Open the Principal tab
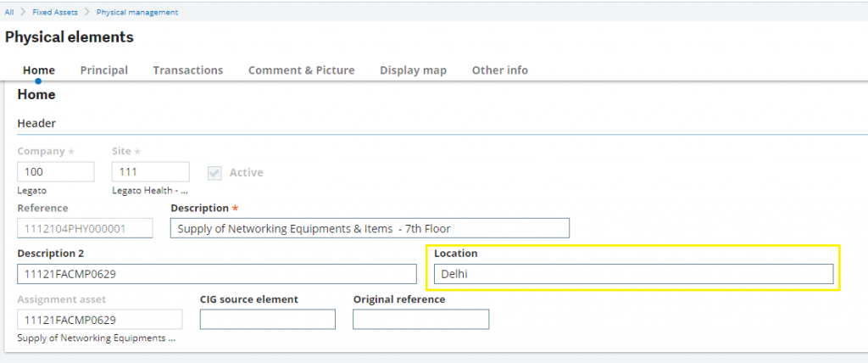The image size is (868, 363). (x=104, y=70)
